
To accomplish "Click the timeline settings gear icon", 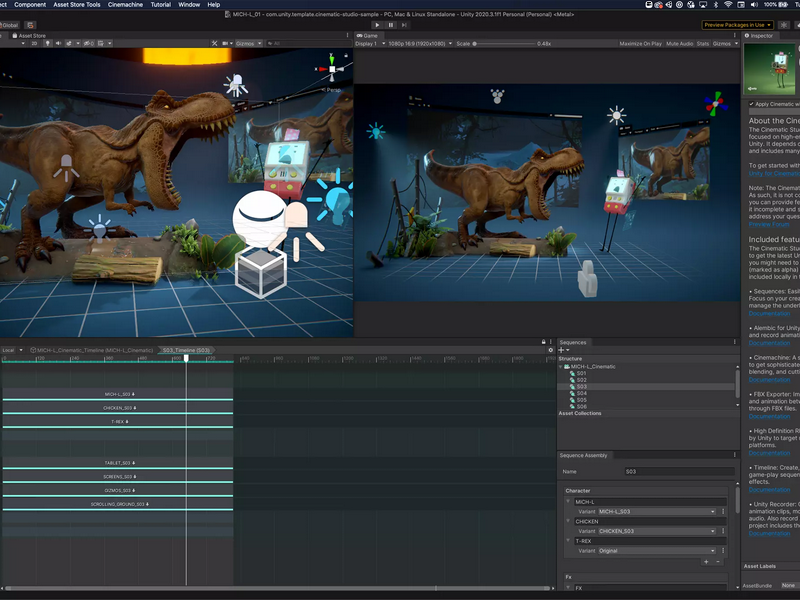I will click(551, 350).
